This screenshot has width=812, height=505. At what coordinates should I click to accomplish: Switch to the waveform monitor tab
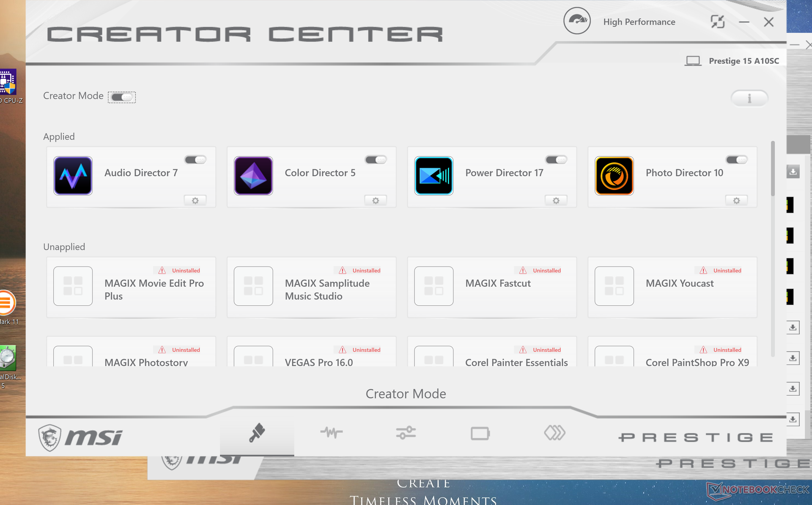tap(331, 433)
